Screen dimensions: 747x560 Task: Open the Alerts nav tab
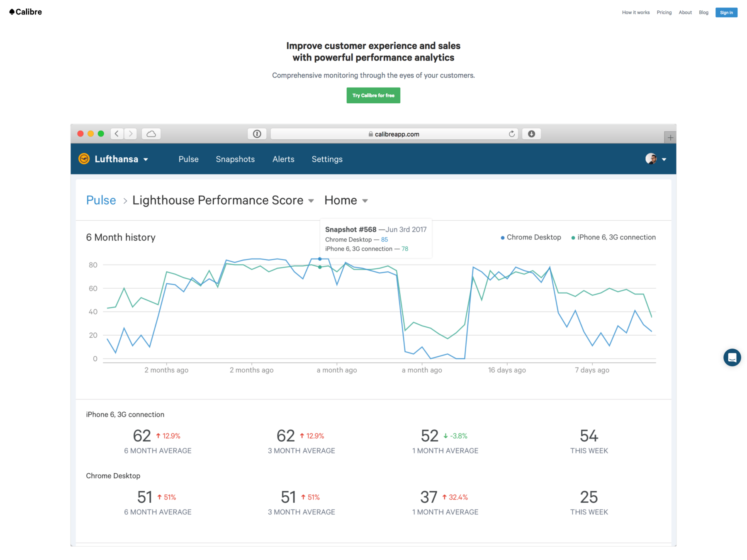(x=283, y=159)
